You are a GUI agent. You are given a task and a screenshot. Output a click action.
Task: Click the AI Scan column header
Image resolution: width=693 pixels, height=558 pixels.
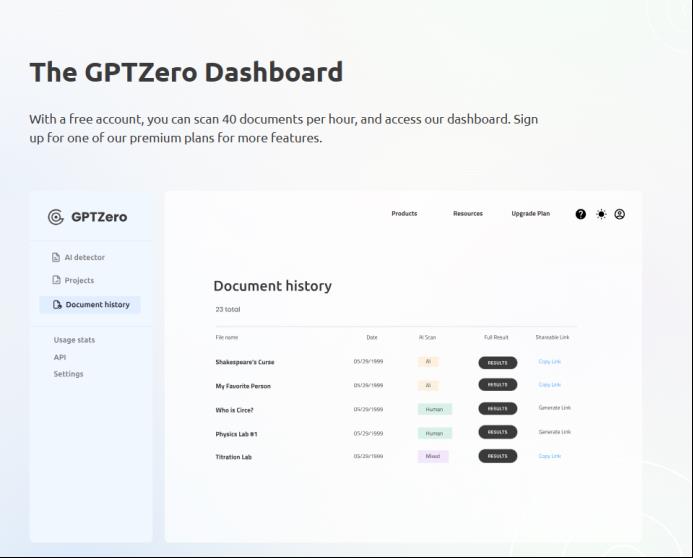(427, 337)
